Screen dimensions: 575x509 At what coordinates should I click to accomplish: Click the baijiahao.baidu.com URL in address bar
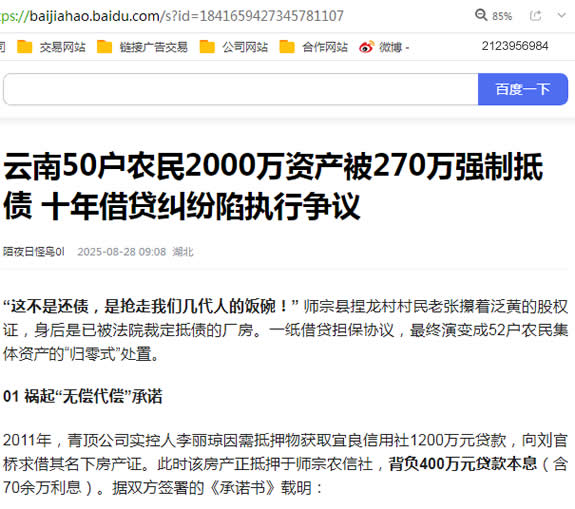point(172,16)
